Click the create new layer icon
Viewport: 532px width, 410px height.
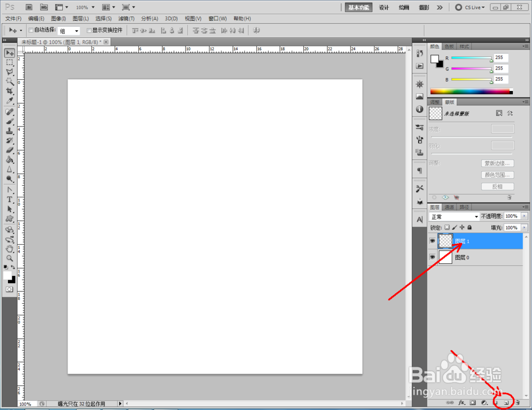click(x=506, y=403)
